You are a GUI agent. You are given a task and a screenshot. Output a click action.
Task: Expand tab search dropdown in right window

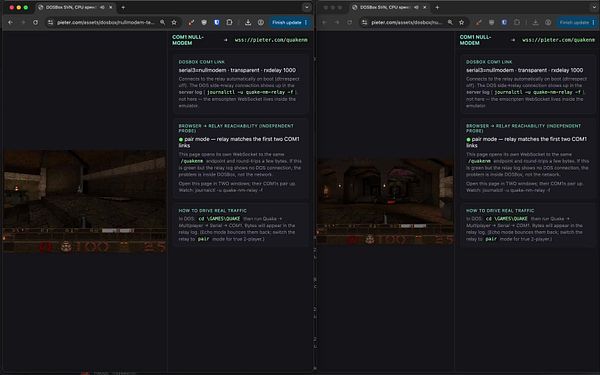pyautogui.click(x=595, y=7)
